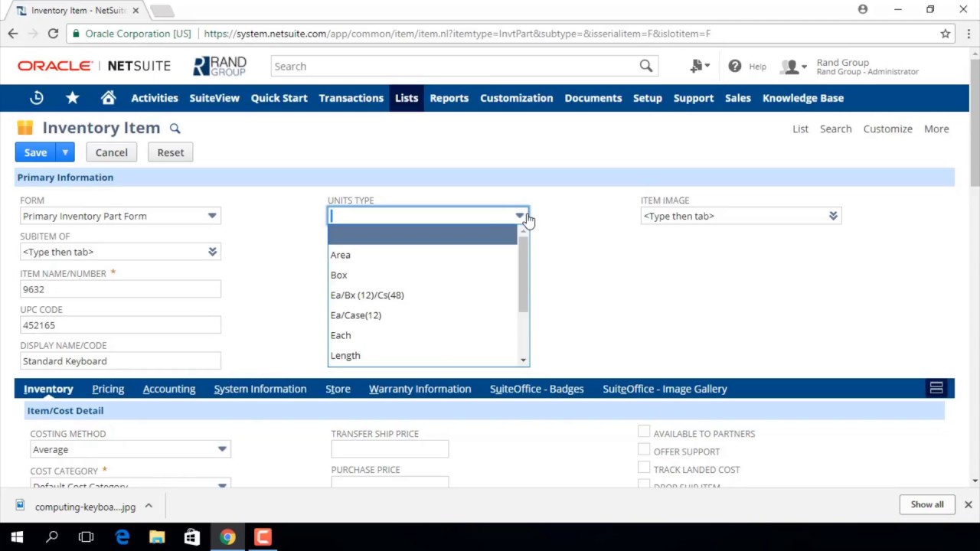980x551 pixels.
Task: Open the Windows Start menu
Action: pyautogui.click(x=17, y=537)
